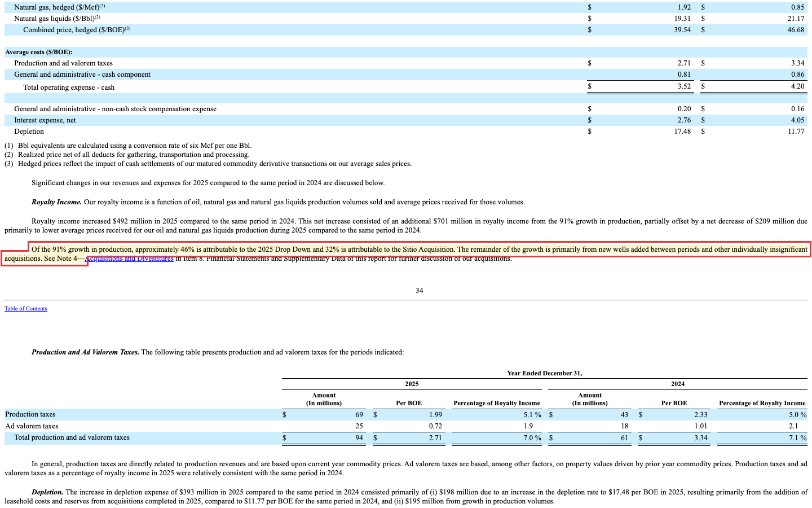Click the ad valorem per BOE value 0.72
812x508 pixels.
[435, 426]
